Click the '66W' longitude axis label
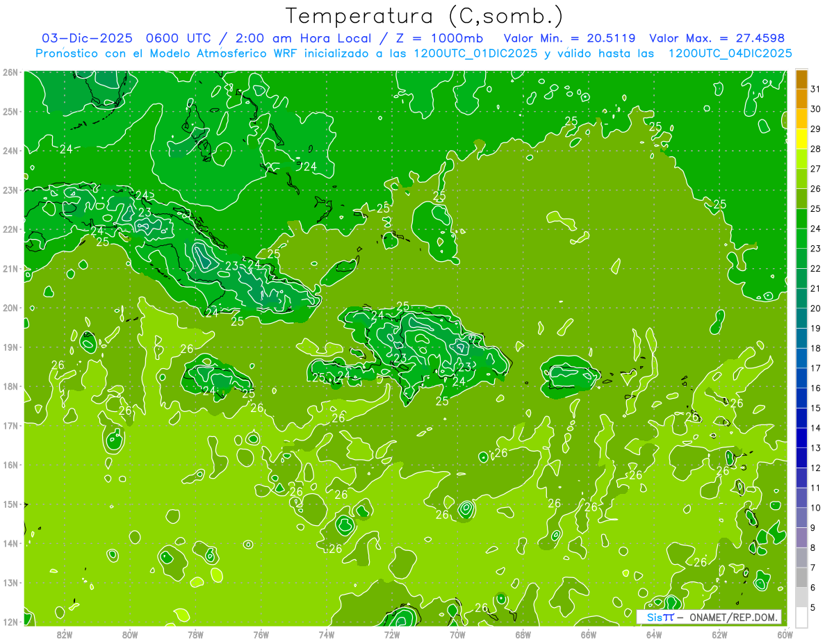This screenshot has height=644, width=834. pos(588,634)
